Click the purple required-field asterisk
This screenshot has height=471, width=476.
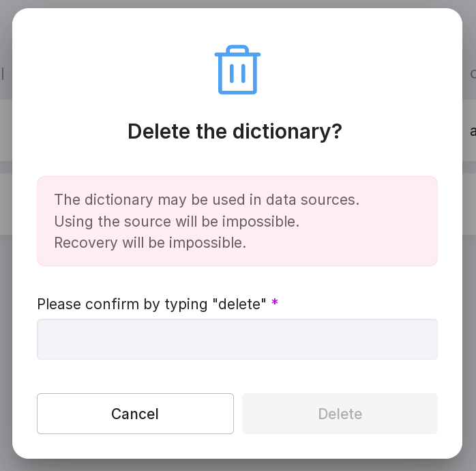pyautogui.click(x=275, y=302)
